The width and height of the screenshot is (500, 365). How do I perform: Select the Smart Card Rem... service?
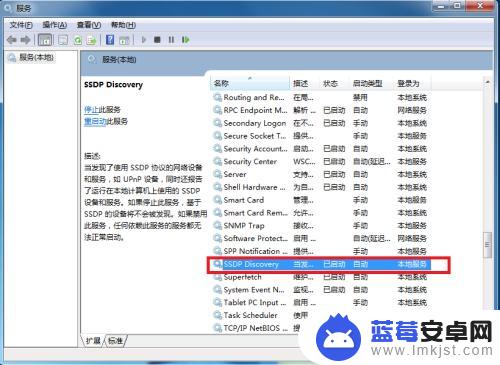pos(322,213)
